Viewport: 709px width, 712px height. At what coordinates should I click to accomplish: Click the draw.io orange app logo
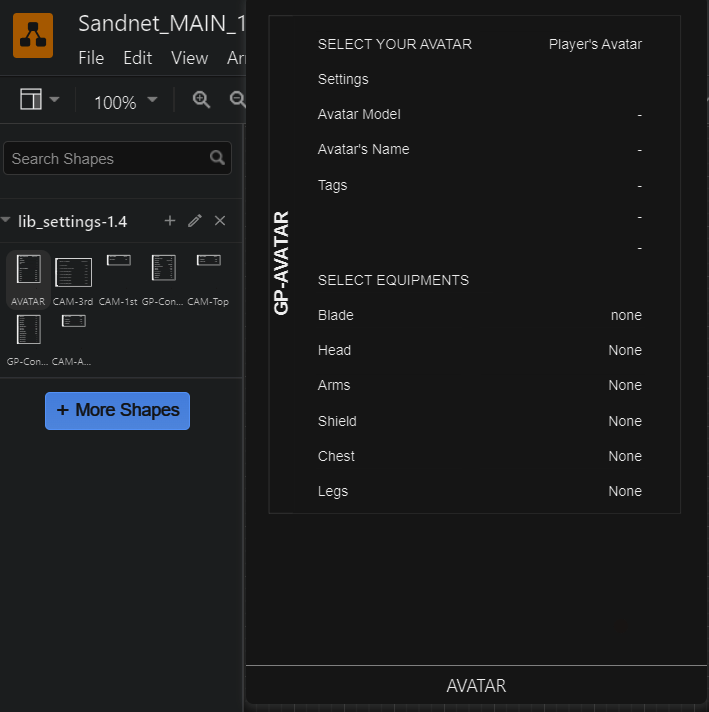click(33, 35)
